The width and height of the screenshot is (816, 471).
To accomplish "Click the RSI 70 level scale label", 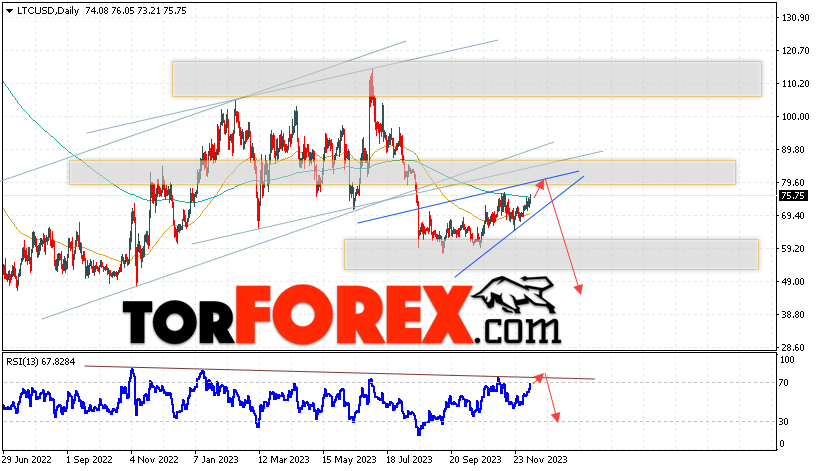I will point(784,383).
